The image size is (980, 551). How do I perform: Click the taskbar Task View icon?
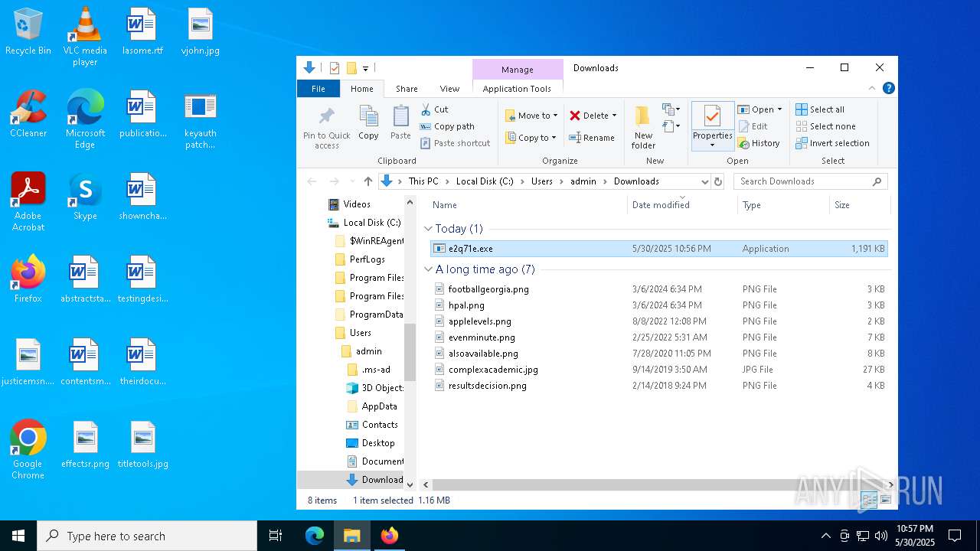[276, 536]
